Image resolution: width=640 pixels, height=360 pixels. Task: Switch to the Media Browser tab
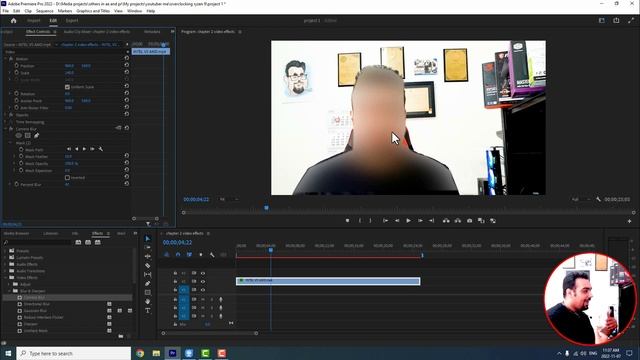click(x=16, y=233)
